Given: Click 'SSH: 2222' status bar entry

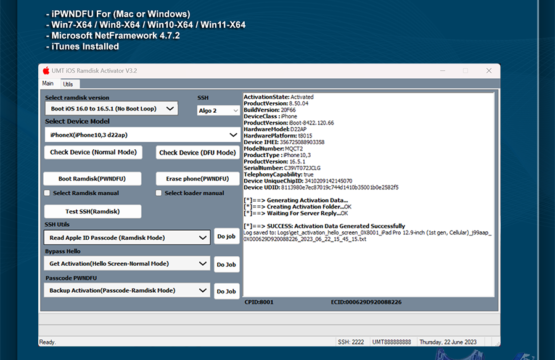Looking at the screenshot, I should (351, 342).
